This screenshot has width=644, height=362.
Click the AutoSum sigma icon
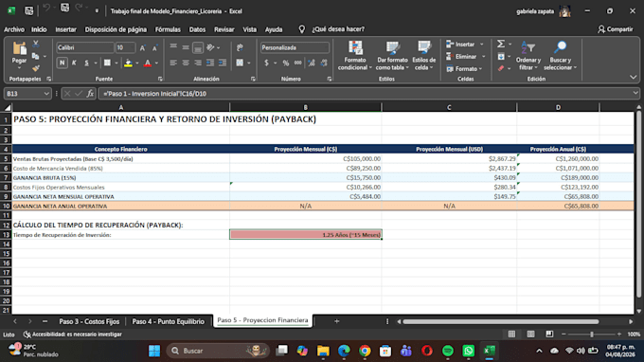pyautogui.click(x=501, y=44)
